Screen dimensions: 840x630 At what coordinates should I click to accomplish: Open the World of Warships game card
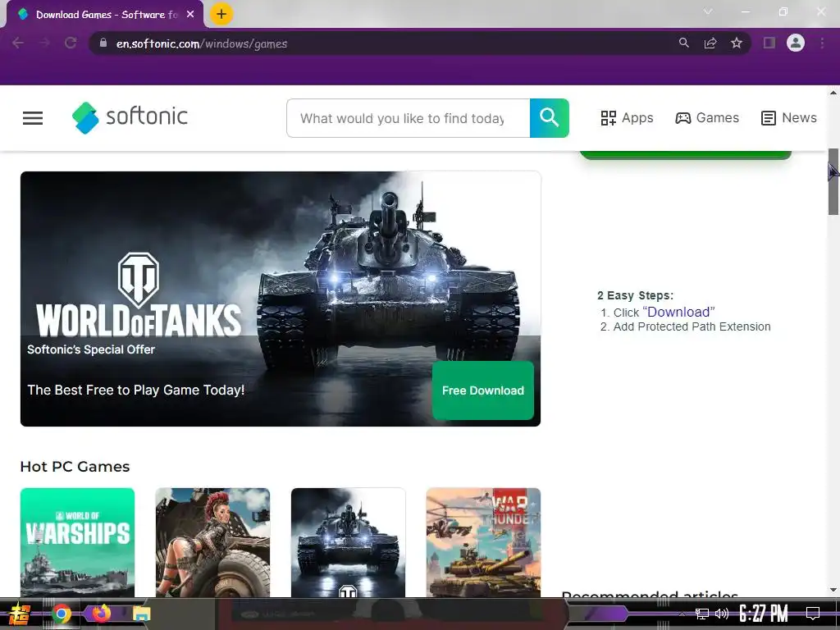click(x=78, y=542)
